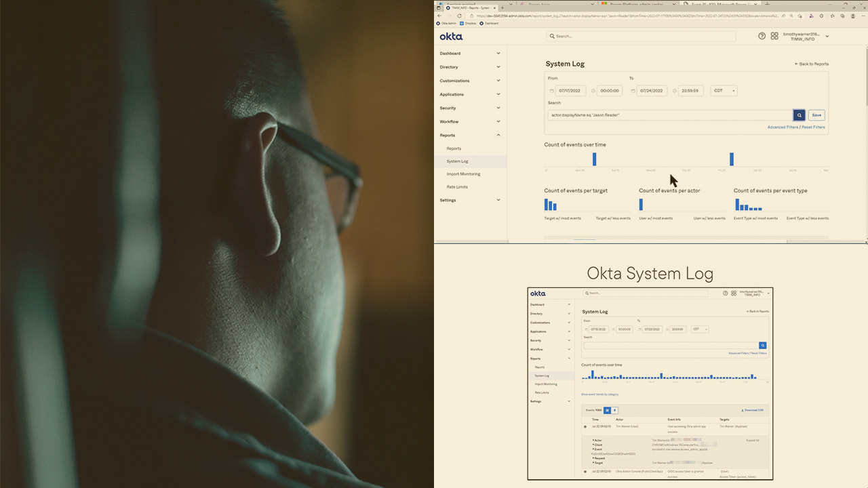Select Import Monitoring in the sidebar
Screen dimensions: 868x488
pos(463,174)
